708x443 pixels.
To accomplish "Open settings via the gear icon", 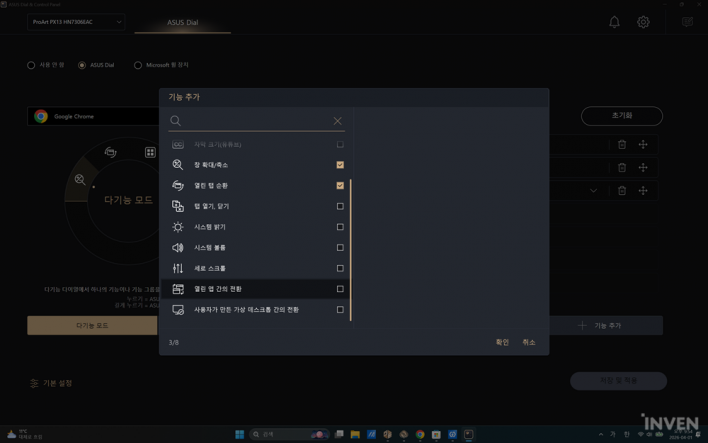I will (643, 22).
